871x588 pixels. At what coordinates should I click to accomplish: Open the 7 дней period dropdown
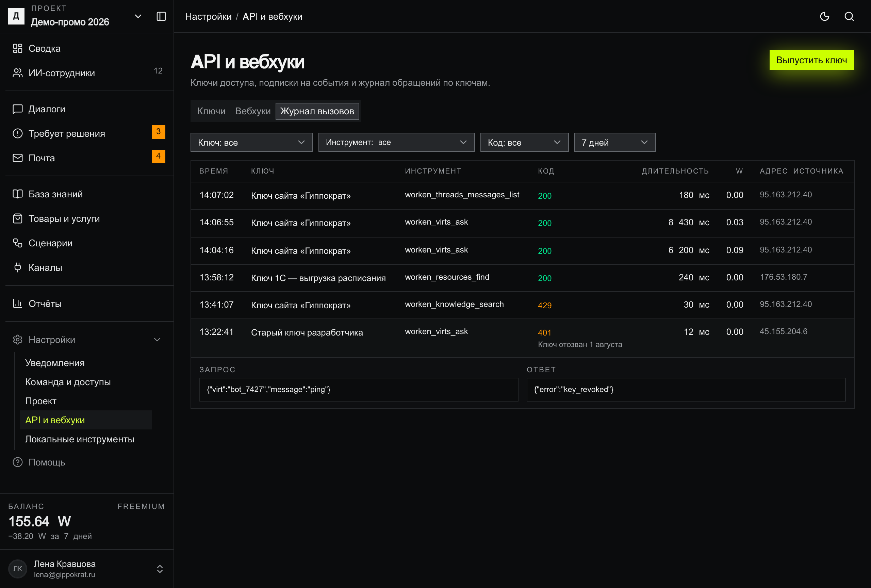[615, 143]
